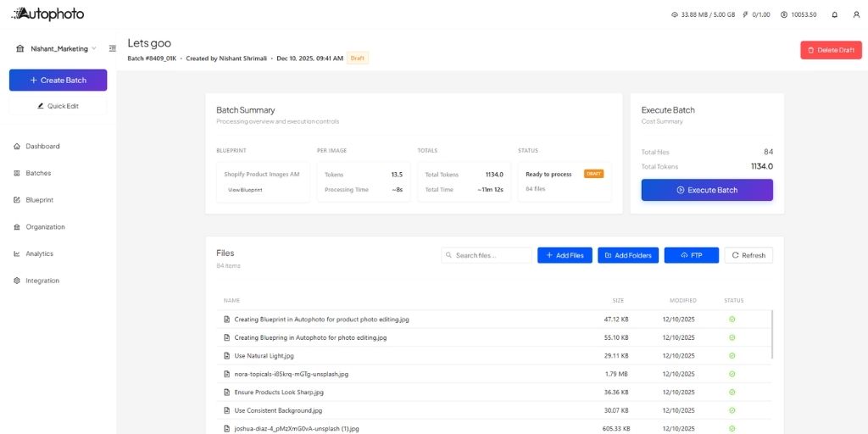Screen dimensions: 868x434
Task: Open the Nishant_Marketing organization dropdown
Action: pyautogui.click(x=57, y=48)
